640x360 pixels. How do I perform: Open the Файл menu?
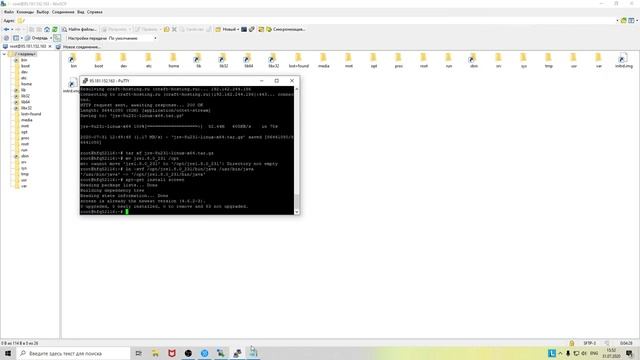(x=9, y=12)
